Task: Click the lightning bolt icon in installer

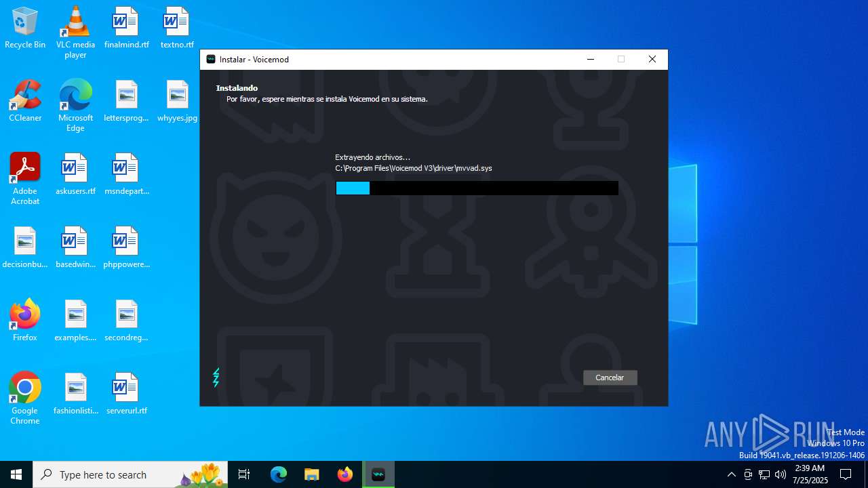Action: pos(216,378)
